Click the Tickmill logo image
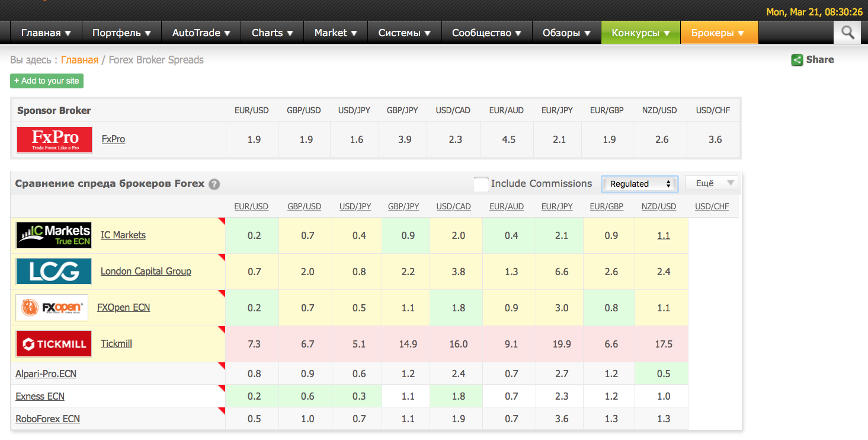Image resolution: width=868 pixels, height=440 pixels. (x=54, y=344)
